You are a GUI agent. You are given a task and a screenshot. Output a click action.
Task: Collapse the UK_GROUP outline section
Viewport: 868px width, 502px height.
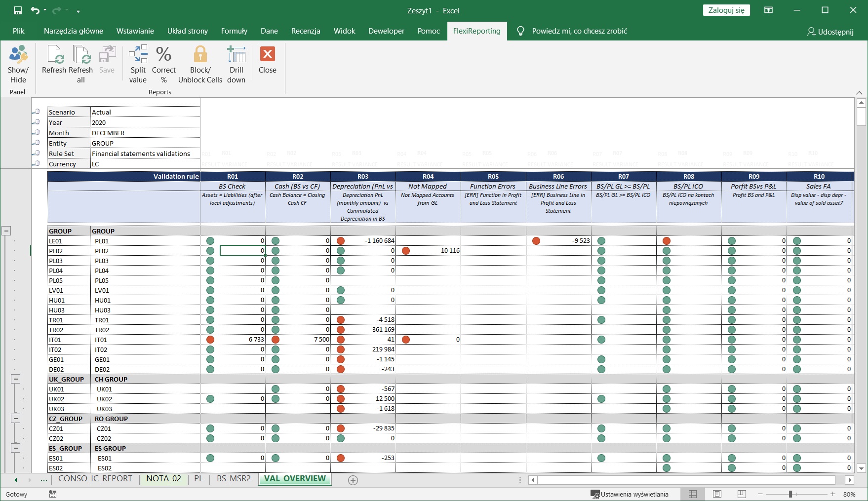(16, 379)
